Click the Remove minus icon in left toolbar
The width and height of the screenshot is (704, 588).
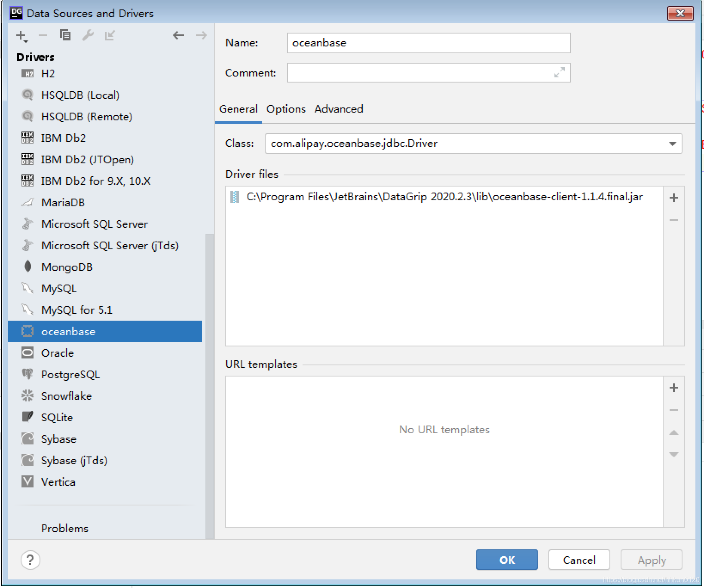(x=43, y=35)
